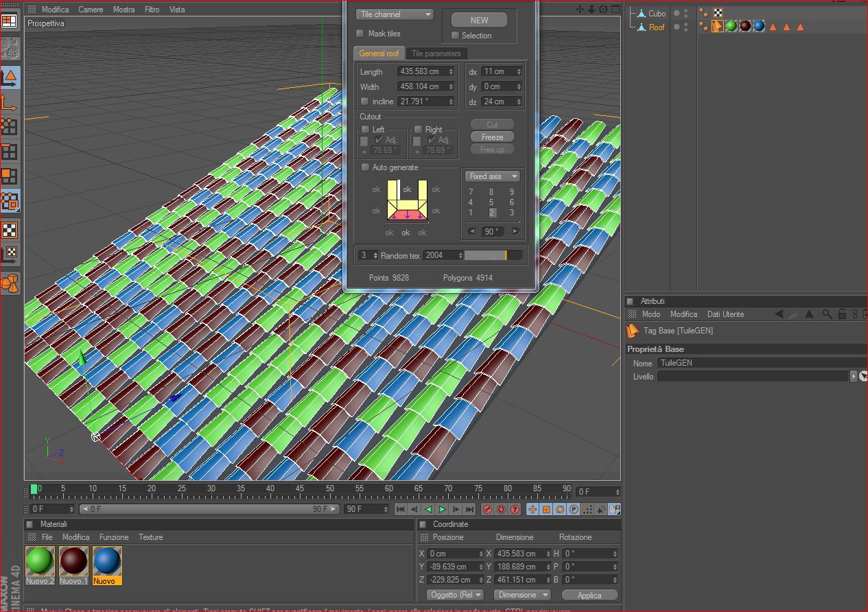The width and height of the screenshot is (868, 612).
Task: Toggle Parameter keying (P icon)
Action: point(574,509)
